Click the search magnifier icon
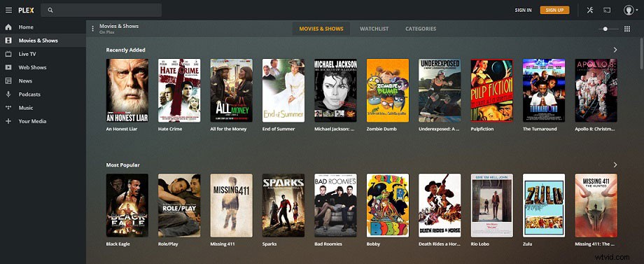This screenshot has height=264, width=644. pyautogui.click(x=50, y=11)
